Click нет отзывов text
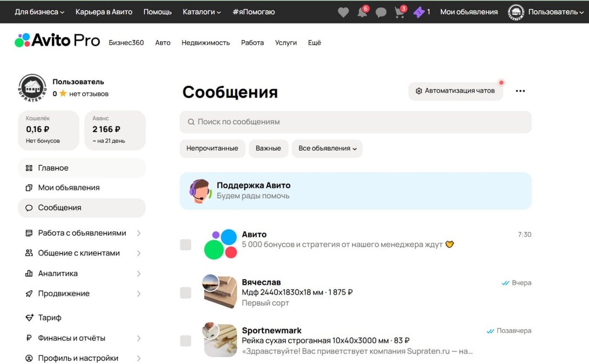Viewport: 589px width, 364px height. point(89,94)
